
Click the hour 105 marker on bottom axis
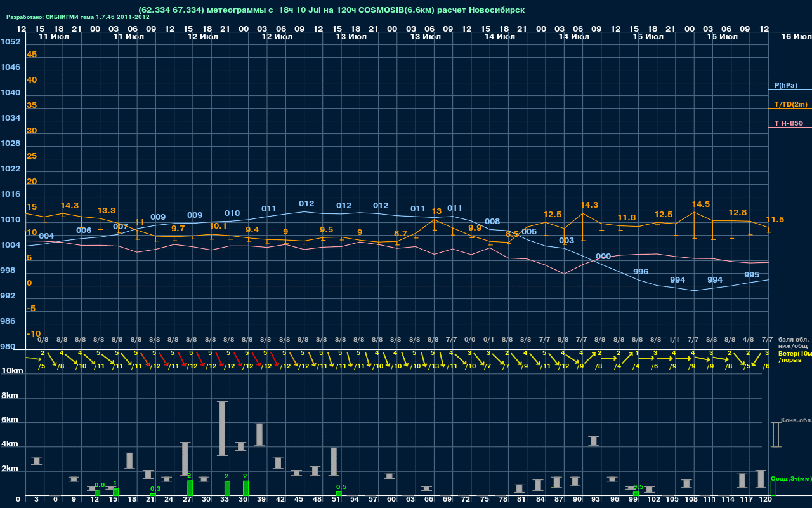[672, 500]
